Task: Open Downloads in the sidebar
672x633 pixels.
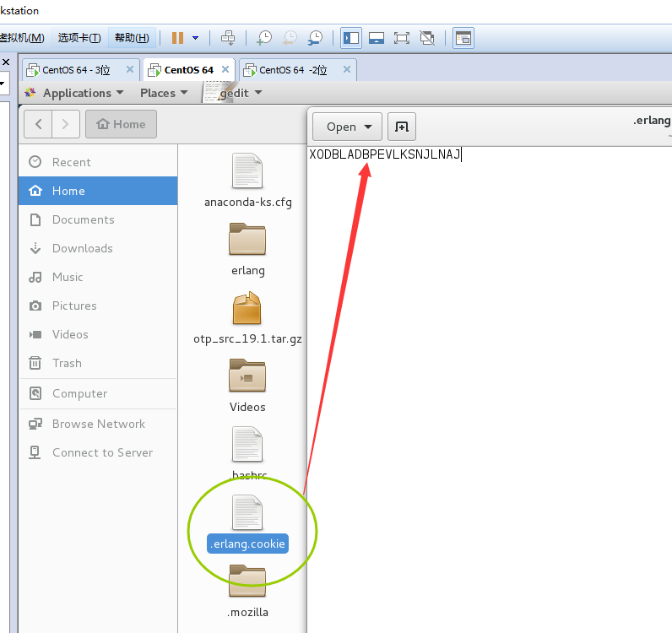Action: pyautogui.click(x=98, y=248)
